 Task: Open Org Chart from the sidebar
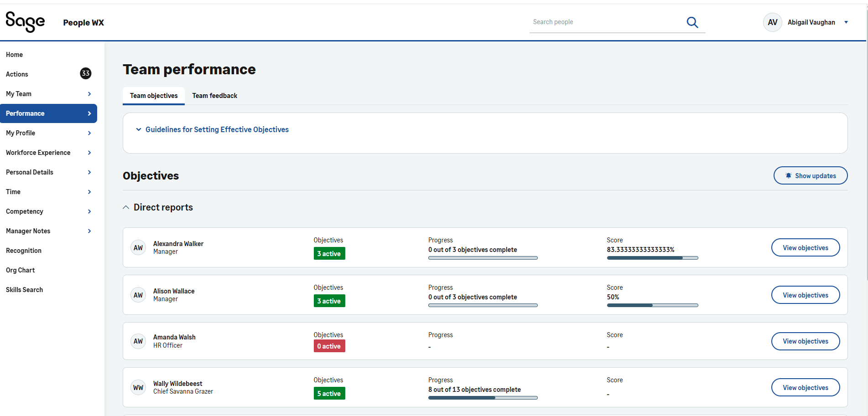[x=21, y=270]
